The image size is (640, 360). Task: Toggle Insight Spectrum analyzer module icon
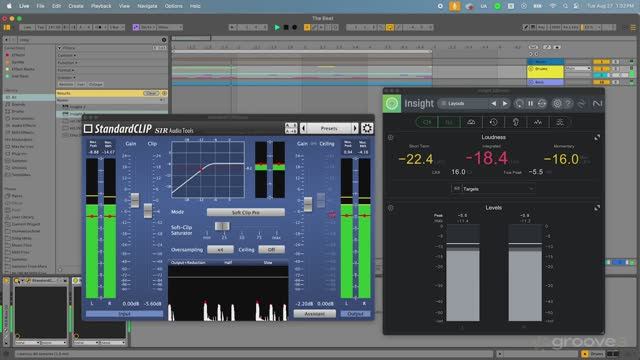pyautogui.click(x=538, y=122)
